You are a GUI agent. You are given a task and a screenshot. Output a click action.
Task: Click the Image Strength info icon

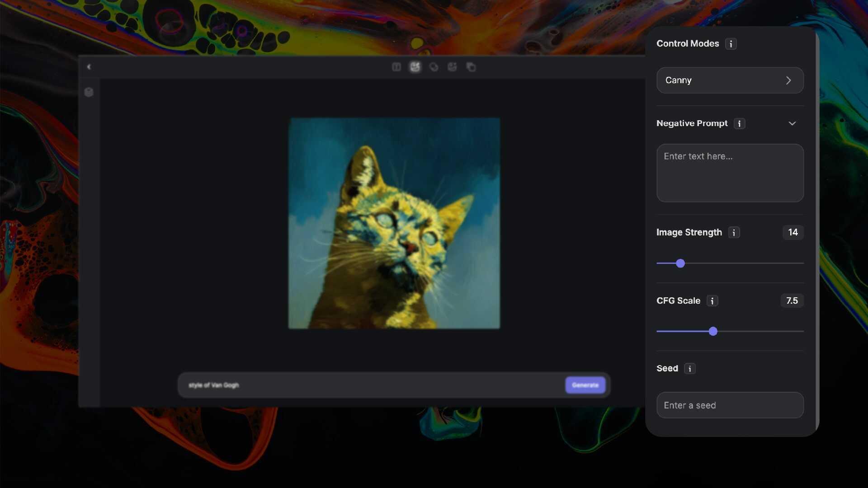point(734,233)
